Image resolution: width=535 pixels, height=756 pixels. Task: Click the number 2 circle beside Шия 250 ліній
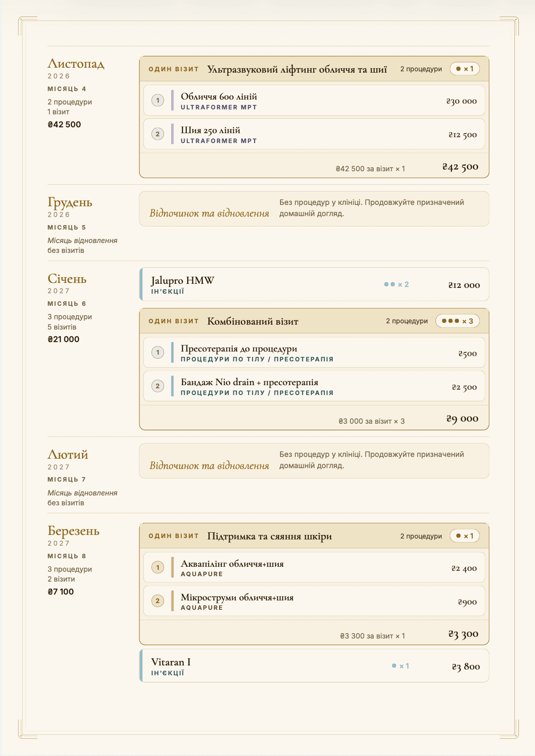click(x=158, y=134)
